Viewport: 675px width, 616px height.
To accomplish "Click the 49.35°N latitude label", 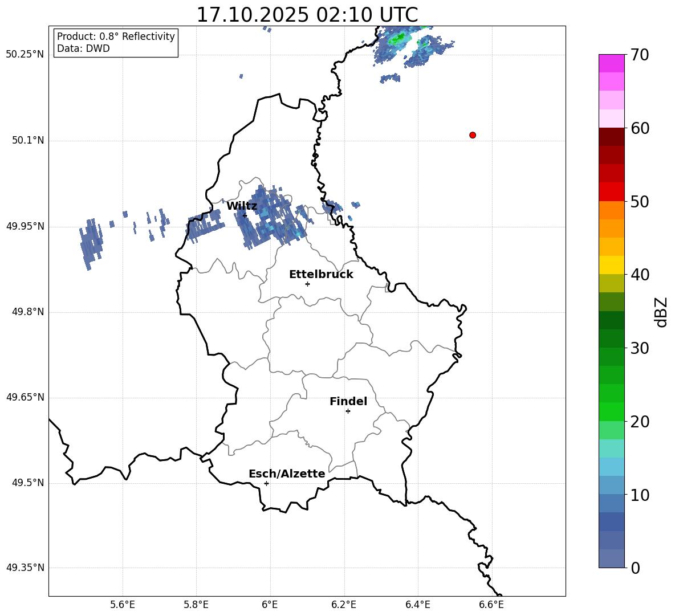I will (25, 568).
